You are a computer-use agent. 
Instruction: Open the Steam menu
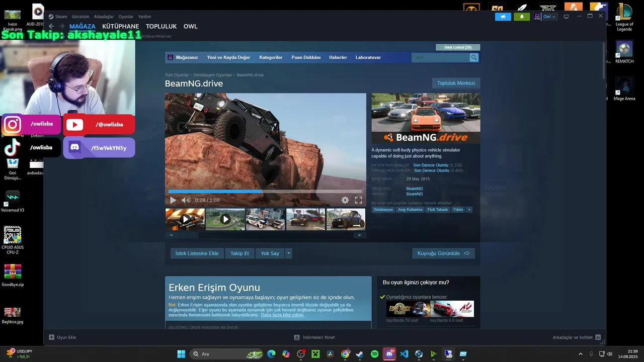(61, 17)
